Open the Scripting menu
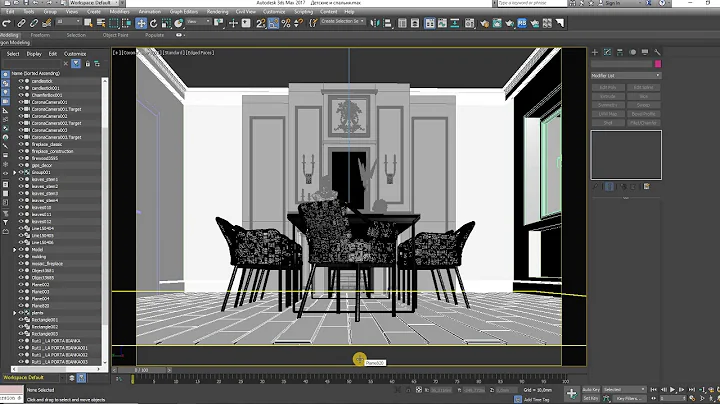This screenshot has height=404, width=720. [x=303, y=11]
